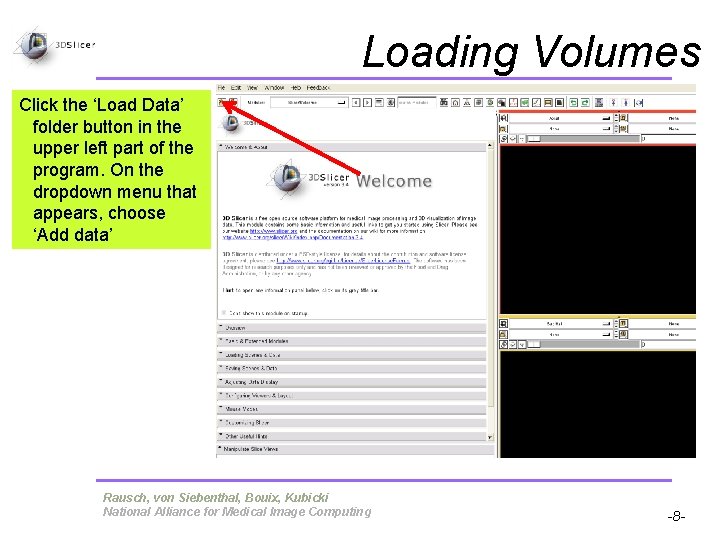Click the green module shortcut icon
720x540 pixels.
coord(524,102)
